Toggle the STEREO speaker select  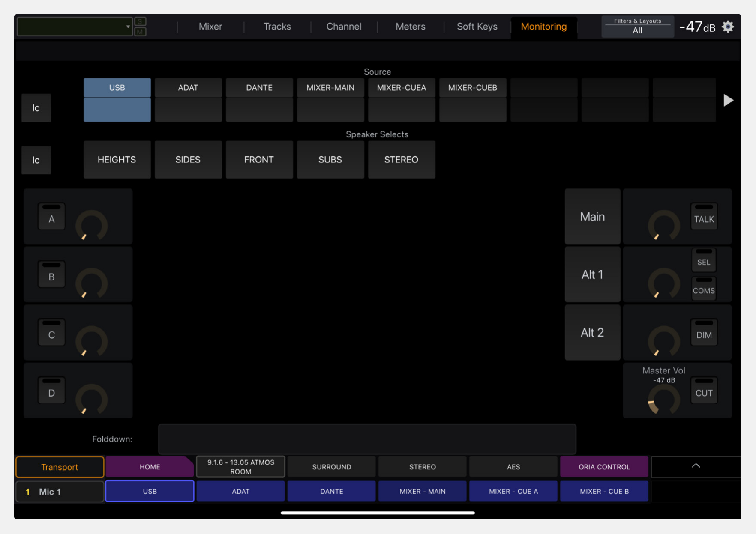pyautogui.click(x=402, y=160)
